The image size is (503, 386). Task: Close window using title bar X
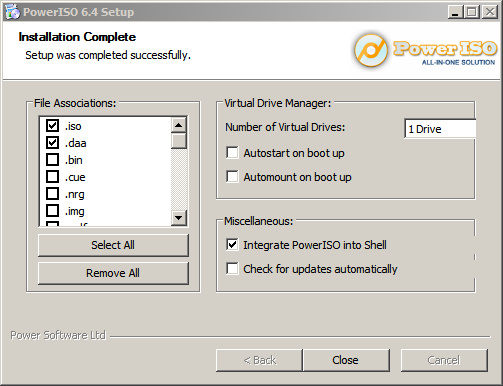[x=490, y=12]
